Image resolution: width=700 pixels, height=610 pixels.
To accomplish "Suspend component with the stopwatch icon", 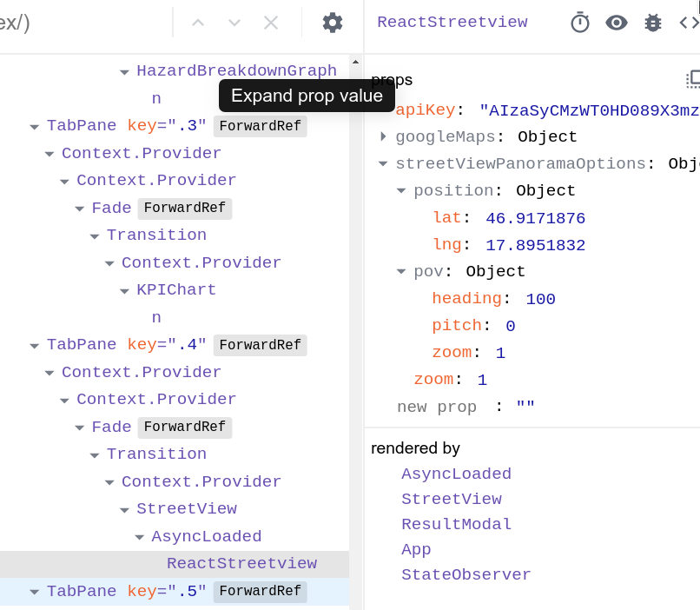I will (x=580, y=23).
